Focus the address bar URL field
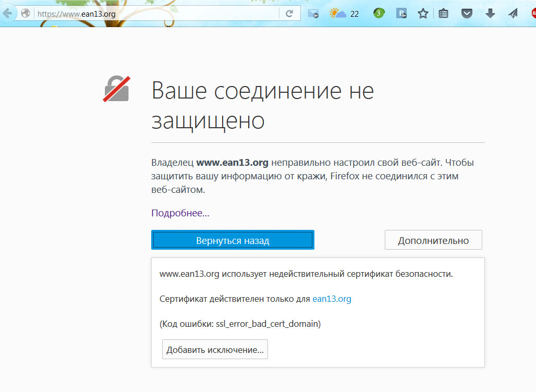The width and height of the screenshot is (536, 392). click(156, 14)
